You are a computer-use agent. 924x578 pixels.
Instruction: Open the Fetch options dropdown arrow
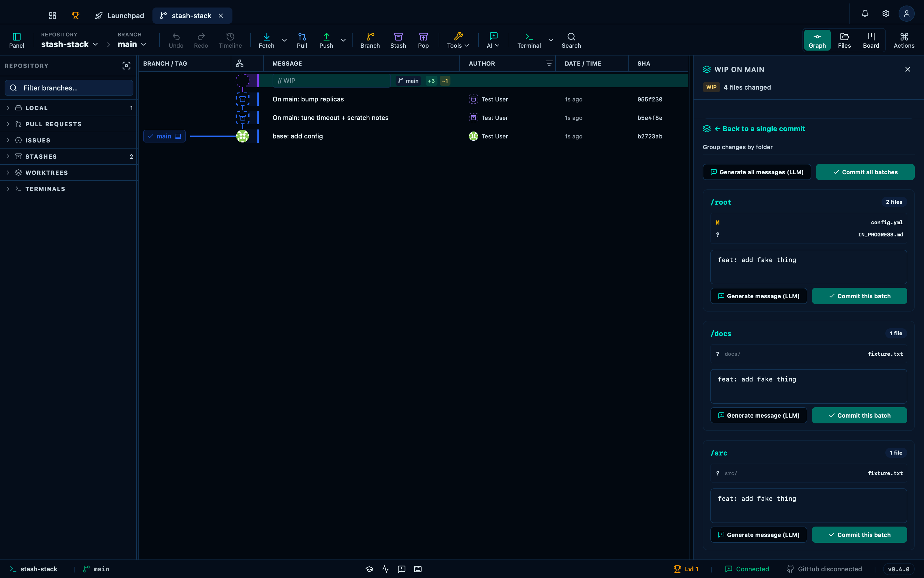tap(284, 40)
